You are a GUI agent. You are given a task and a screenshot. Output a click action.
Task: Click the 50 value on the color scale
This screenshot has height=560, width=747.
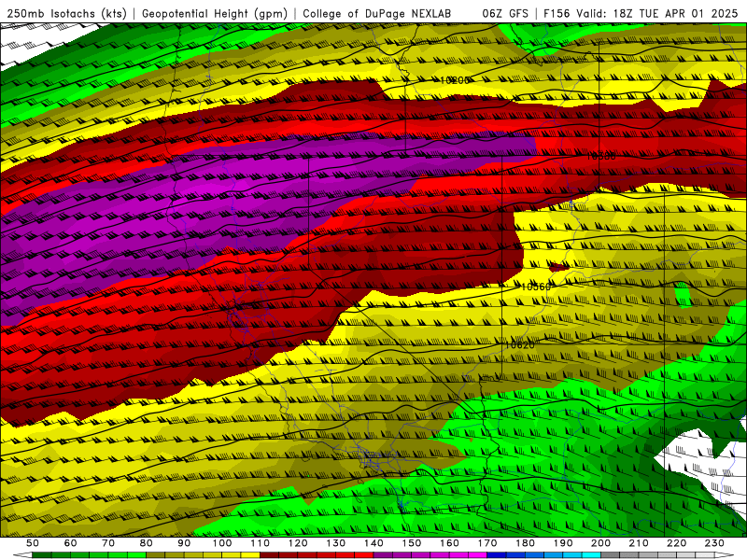point(33,543)
